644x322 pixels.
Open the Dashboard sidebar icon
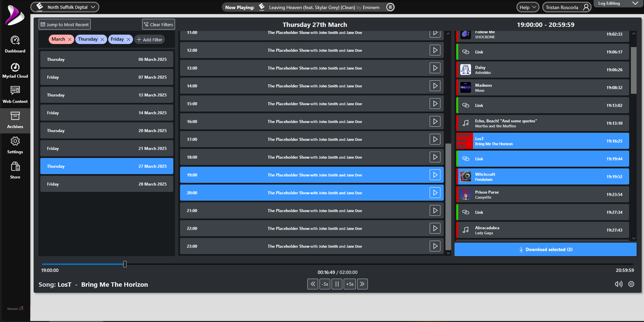pyautogui.click(x=15, y=44)
